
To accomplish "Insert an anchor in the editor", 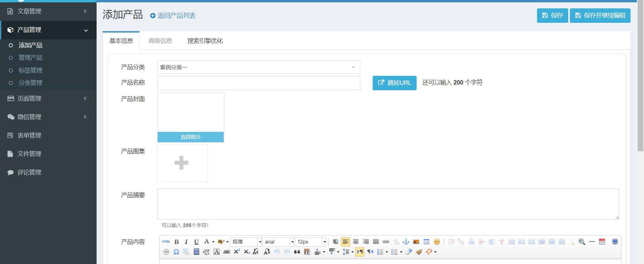I will [x=406, y=242].
